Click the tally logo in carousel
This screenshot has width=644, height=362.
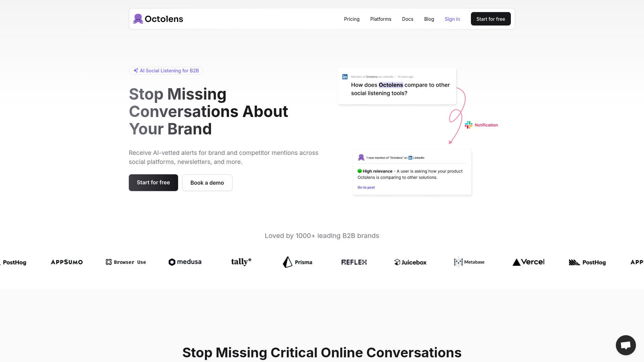click(241, 262)
